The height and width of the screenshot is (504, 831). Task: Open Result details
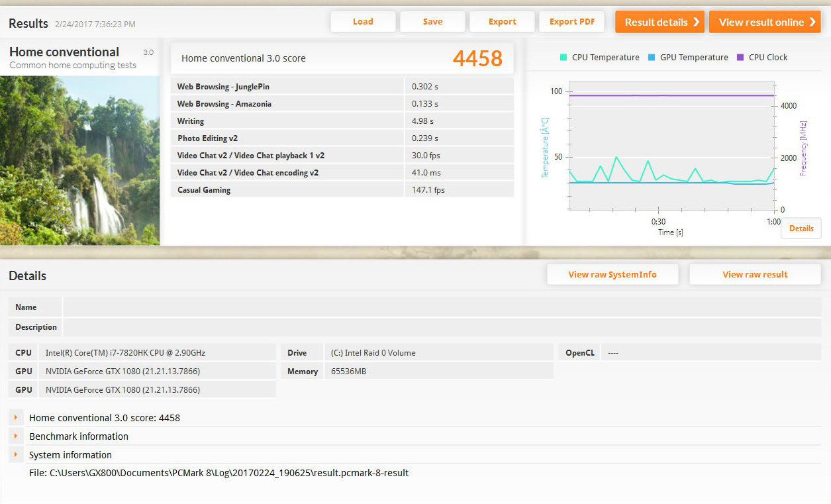pyautogui.click(x=656, y=22)
